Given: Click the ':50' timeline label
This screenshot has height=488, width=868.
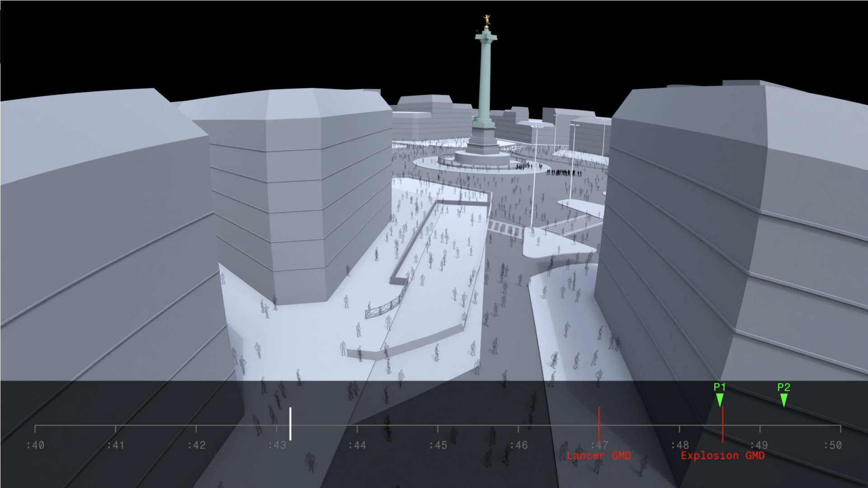Looking at the screenshot, I should click(833, 445).
